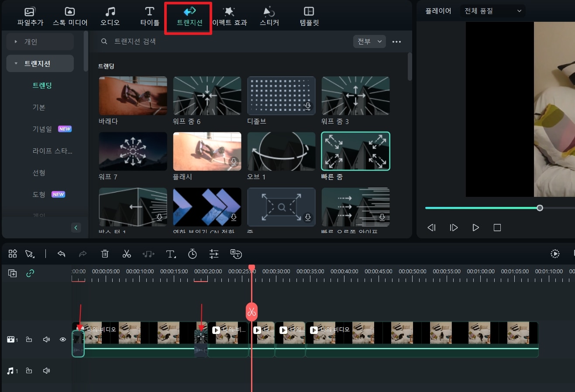575x392 pixels.
Task: Download the 플래시 transition
Action: 234,162
